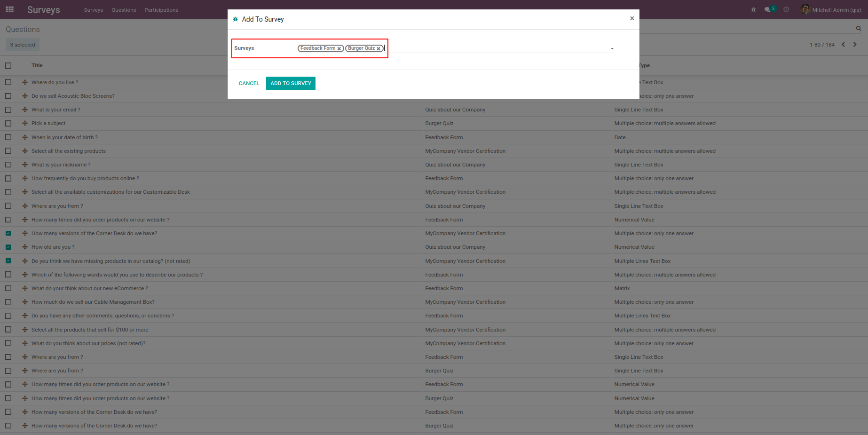Grab drag handle for the new eCommerce question
Screen dimensions: 868x435
[x=25, y=288]
